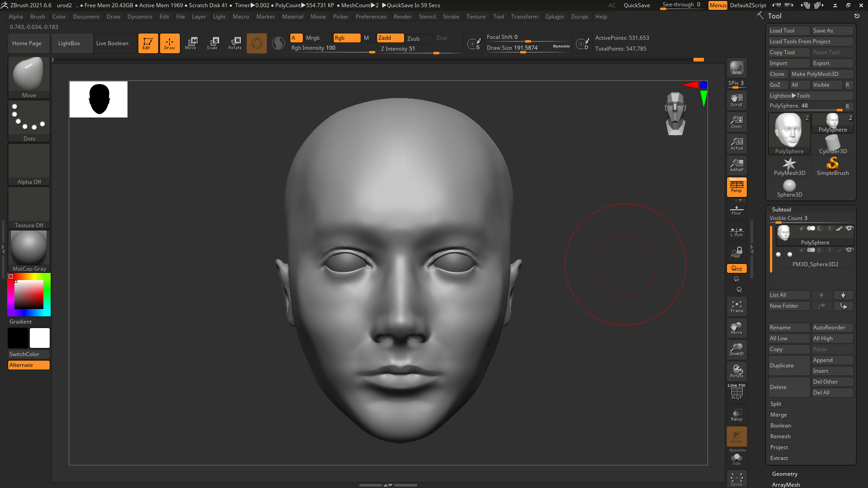Screen dimensions: 868x488
Task: Expand the Extract subtool section
Action: coord(779,458)
